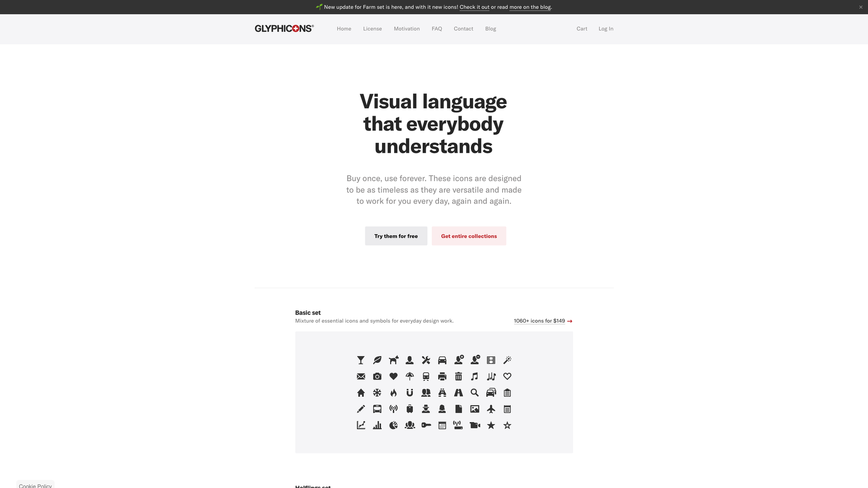Click the magnifying glass search icon
868x488 pixels.
(475, 393)
